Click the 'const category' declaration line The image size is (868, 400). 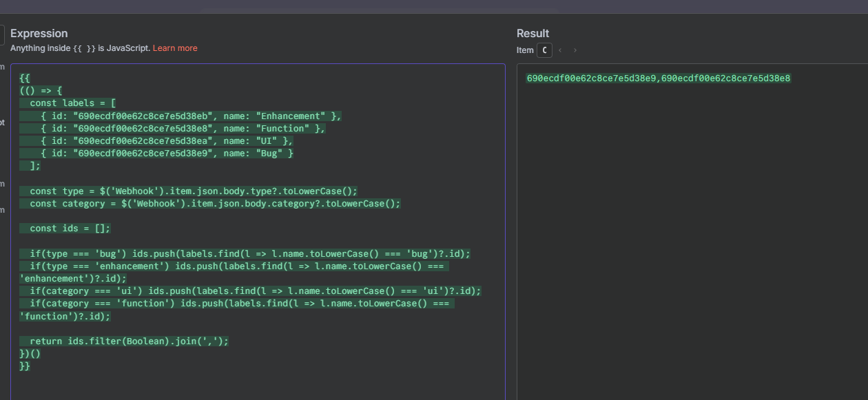pyautogui.click(x=214, y=204)
